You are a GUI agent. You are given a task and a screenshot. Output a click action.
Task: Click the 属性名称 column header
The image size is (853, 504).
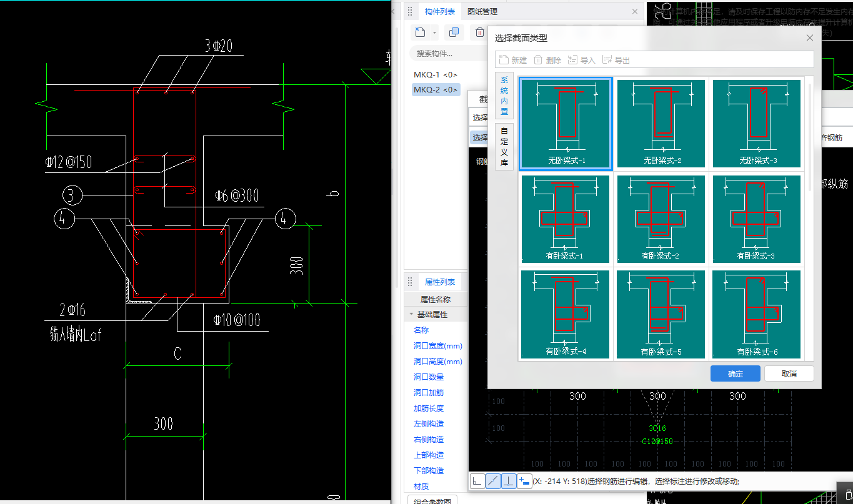point(436,299)
